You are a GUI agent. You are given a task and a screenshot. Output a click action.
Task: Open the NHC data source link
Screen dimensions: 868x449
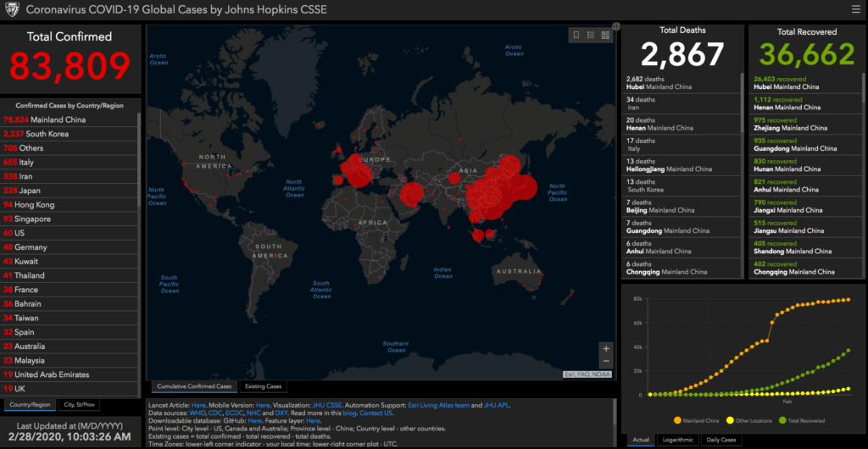coord(253,413)
